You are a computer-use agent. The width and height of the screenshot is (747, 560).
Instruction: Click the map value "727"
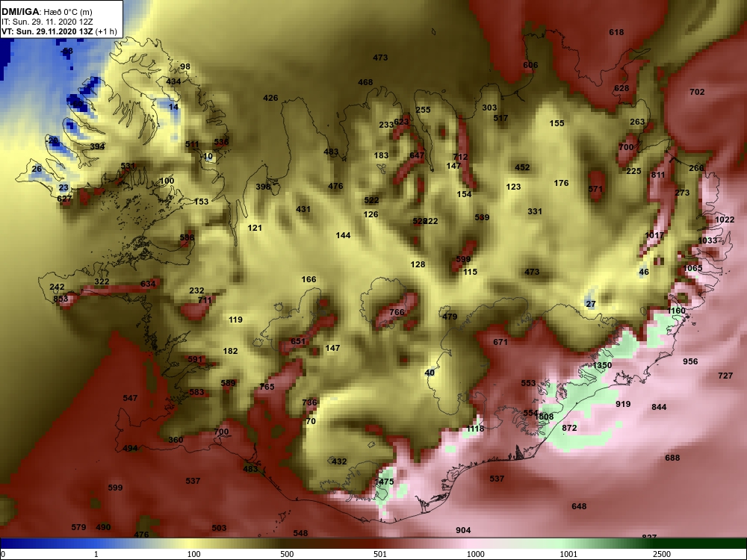(725, 376)
